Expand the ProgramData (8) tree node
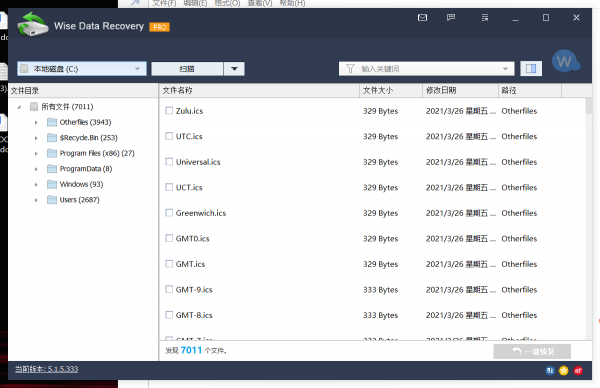600x388 pixels. point(36,169)
